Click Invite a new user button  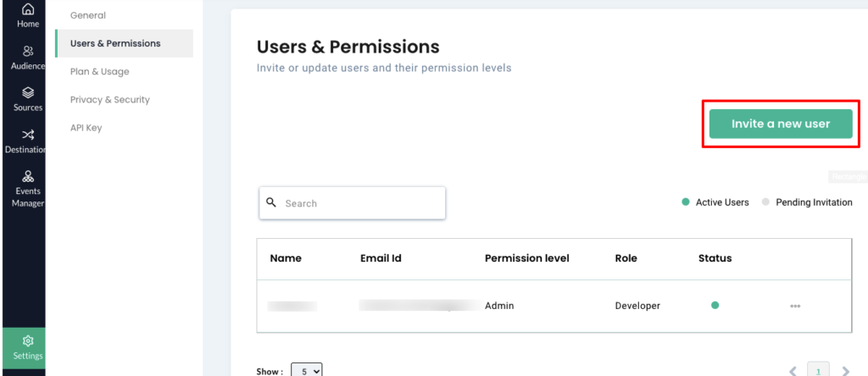click(x=781, y=124)
